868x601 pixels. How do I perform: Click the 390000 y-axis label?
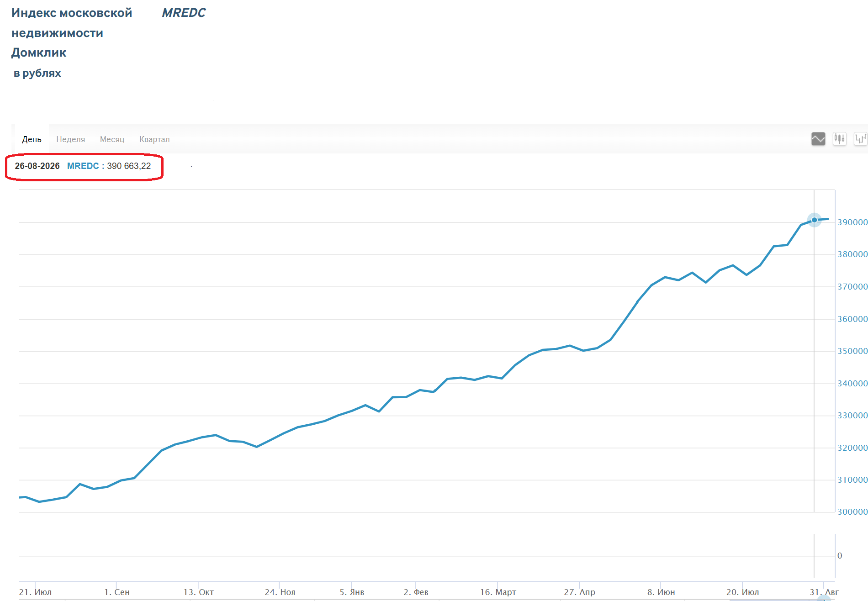852,222
